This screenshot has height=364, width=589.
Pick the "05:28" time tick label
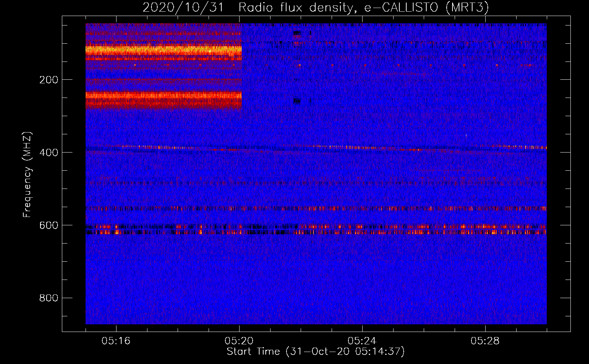tap(485, 341)
